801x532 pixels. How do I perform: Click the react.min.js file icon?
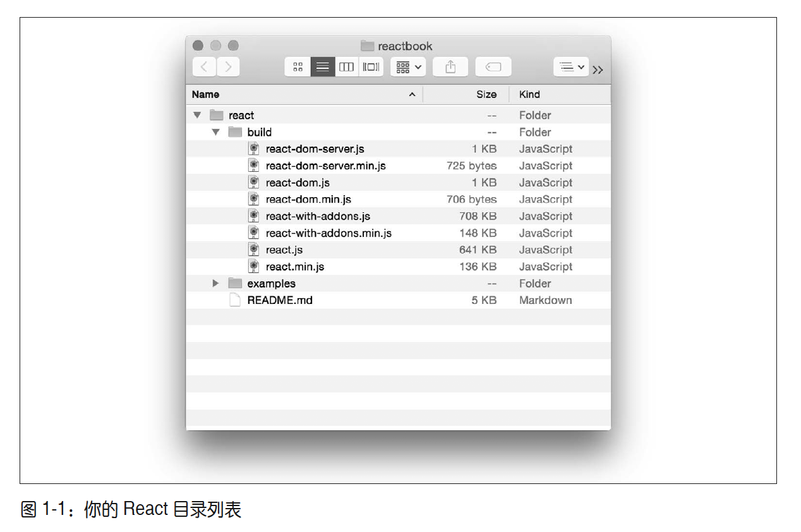pos(254,267)
